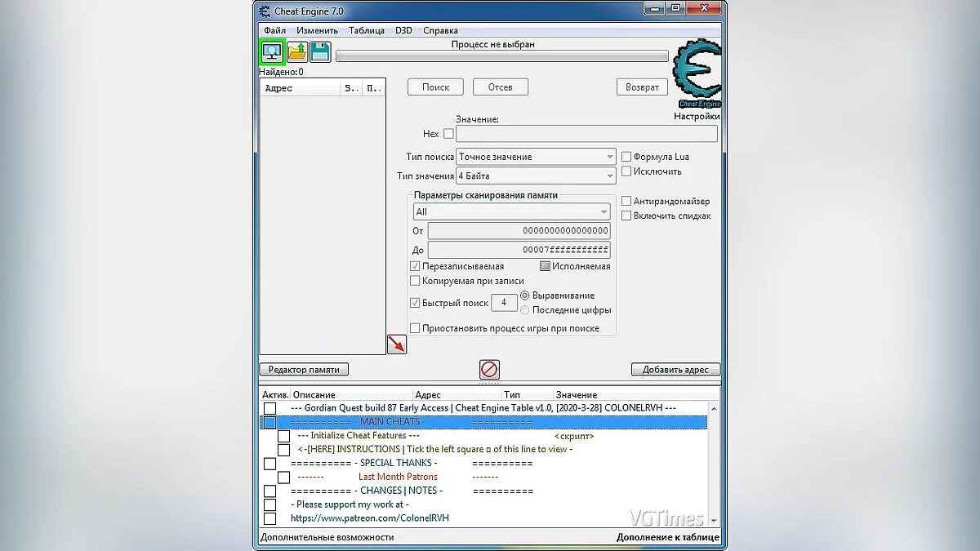The image size is (980, 551).
Task: Open the Таблица menu
Action: tap(367, 30)
